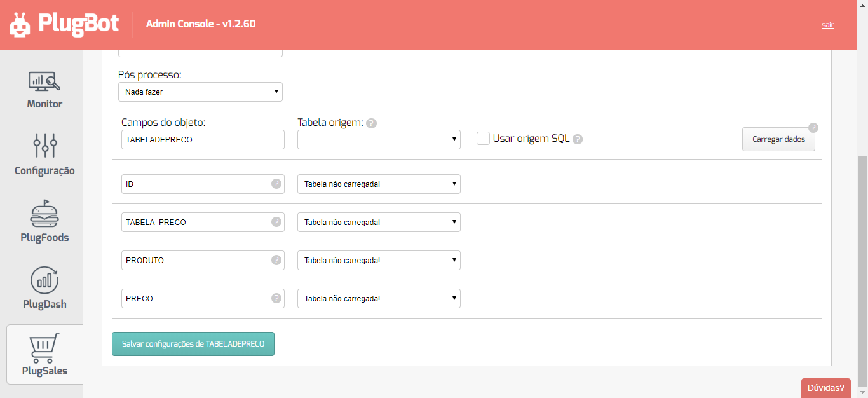Image resolution: width=868 pixels, height=398 pixels.
Task: Click help icon next to Tabela origem
Action: coord(371,123)
